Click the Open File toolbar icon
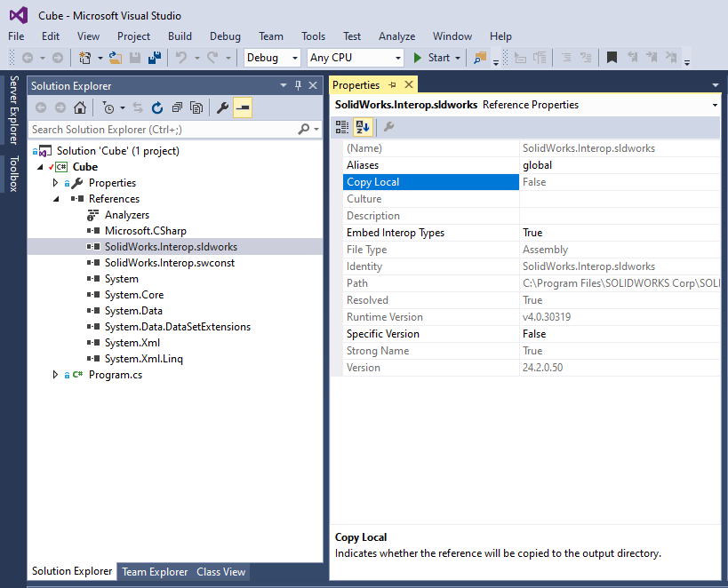The height and width of the screenshot is (588, 728). pos(116,58)
